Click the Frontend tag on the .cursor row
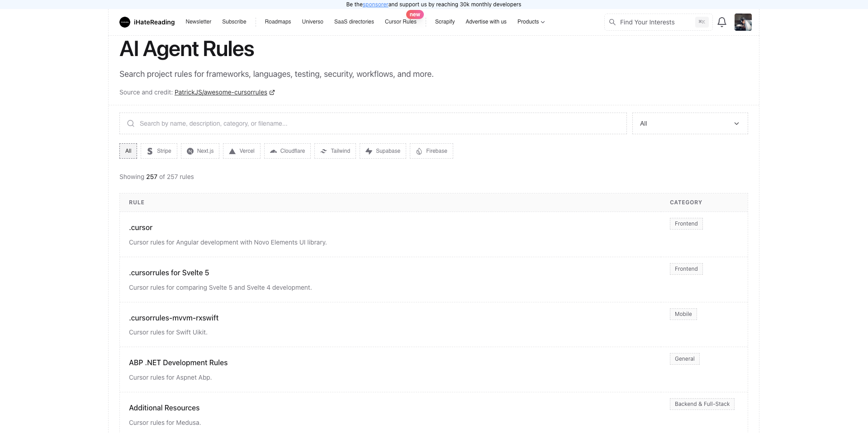868x433 pixels. pyautogui.click(x=686, y=224)
